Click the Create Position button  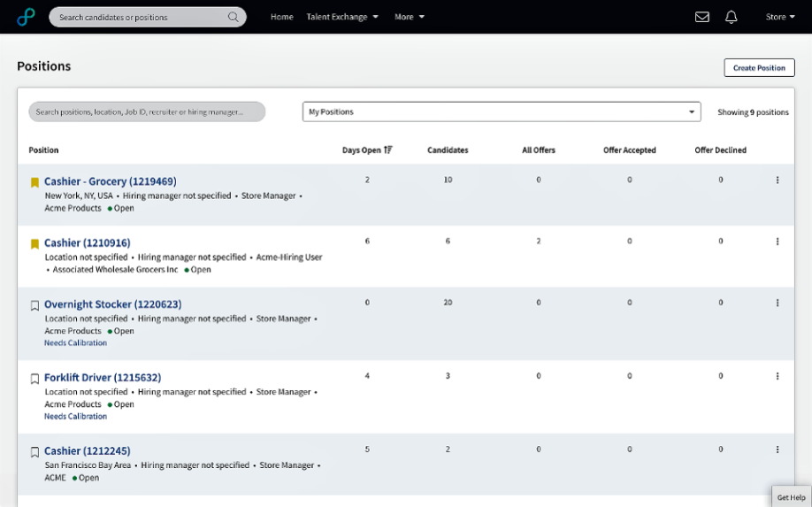coord(759,68)
